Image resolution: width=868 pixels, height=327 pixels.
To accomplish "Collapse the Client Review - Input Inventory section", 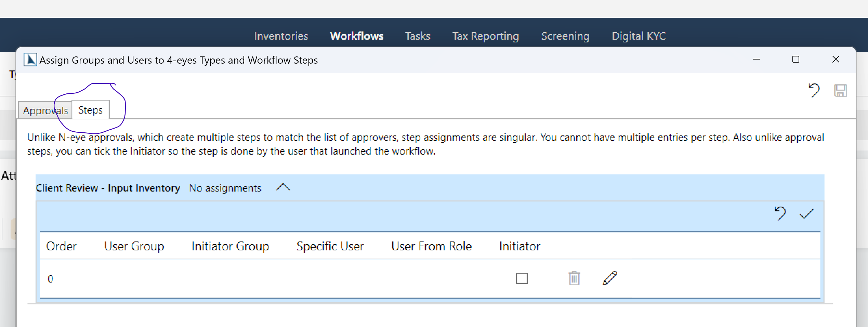I will [x=283, y=187].
